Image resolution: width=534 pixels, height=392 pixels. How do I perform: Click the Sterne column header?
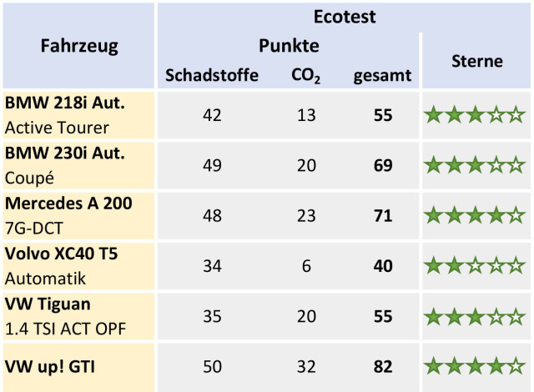tap(476, 61)
